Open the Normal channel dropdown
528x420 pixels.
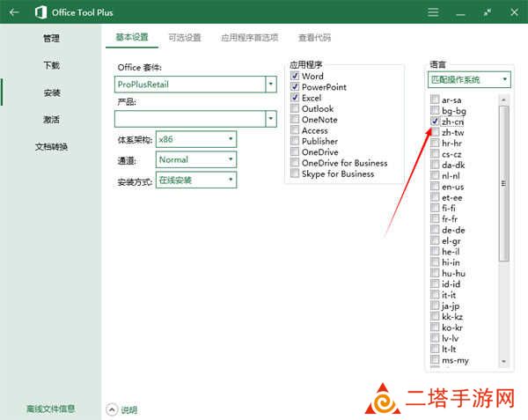point(196,159)
